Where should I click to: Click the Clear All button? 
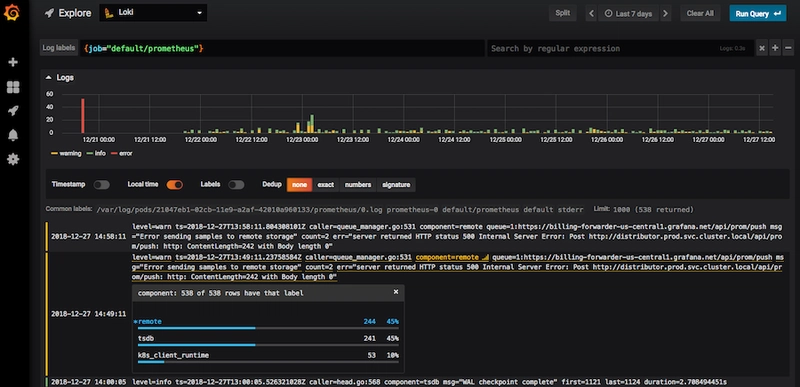pos(700,14)
